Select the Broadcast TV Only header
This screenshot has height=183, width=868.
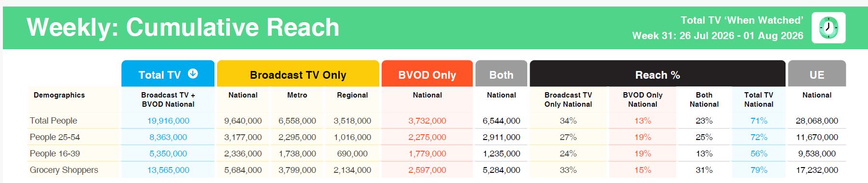pyautogui.click(x=298, y=74)
